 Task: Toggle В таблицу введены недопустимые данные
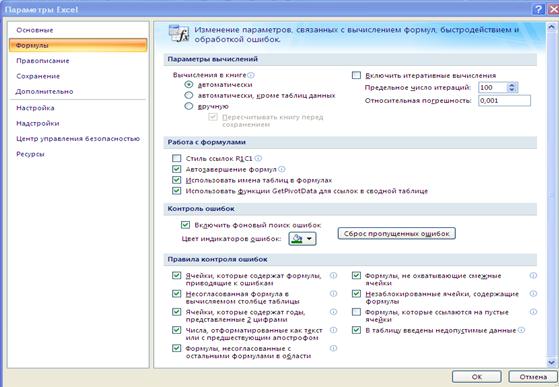tap(356, 330)
